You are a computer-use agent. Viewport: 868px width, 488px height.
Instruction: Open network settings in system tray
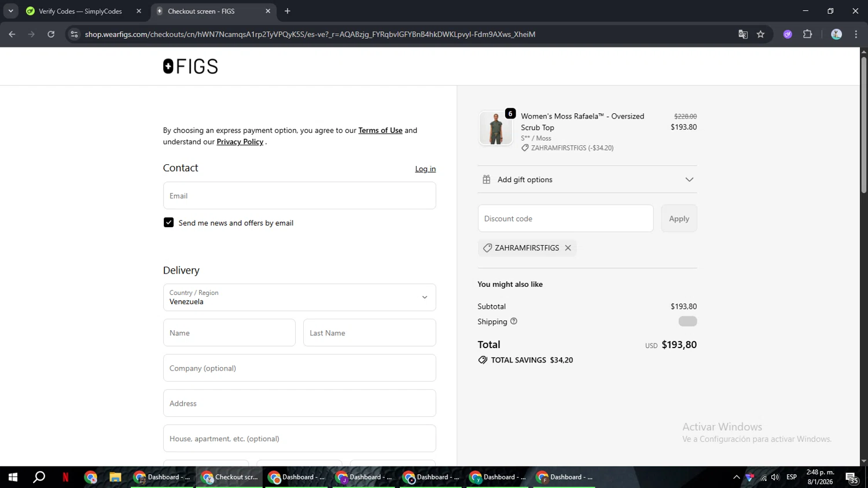(x=764, y=477)
